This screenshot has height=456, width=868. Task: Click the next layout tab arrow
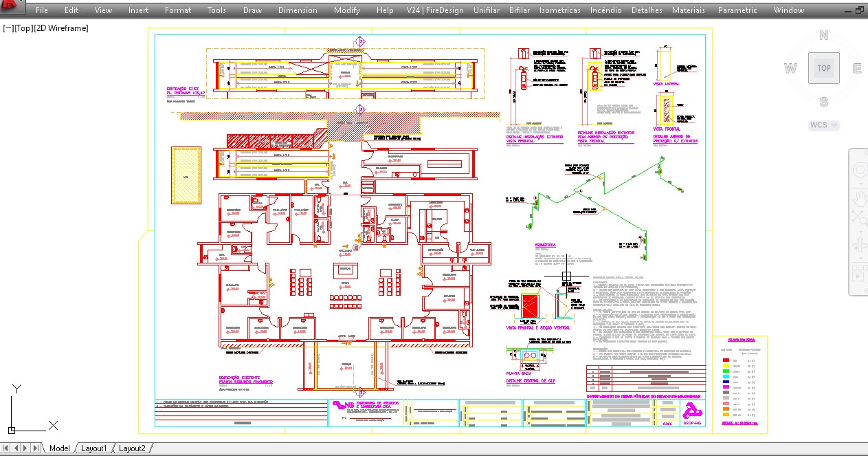pos(27,448)
